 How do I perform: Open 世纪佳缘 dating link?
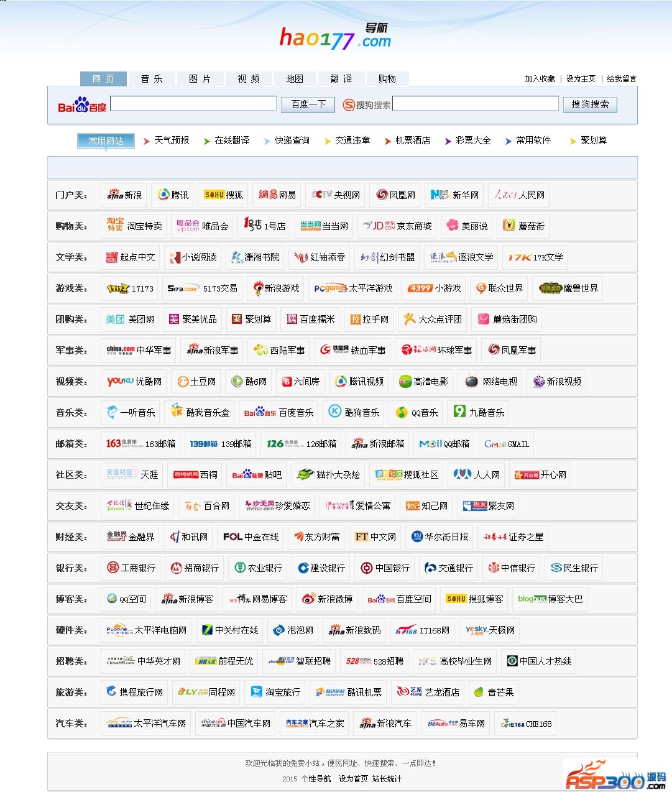pyautogui.click(x=137, y=505)
